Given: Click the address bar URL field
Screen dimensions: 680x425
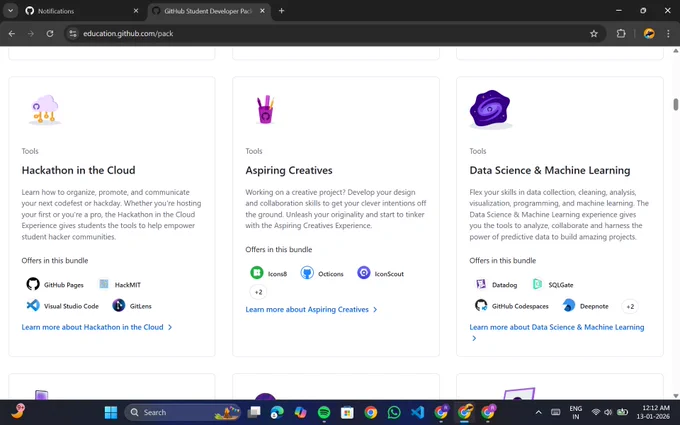Looking at the screenshot, I should coord(334,33).
